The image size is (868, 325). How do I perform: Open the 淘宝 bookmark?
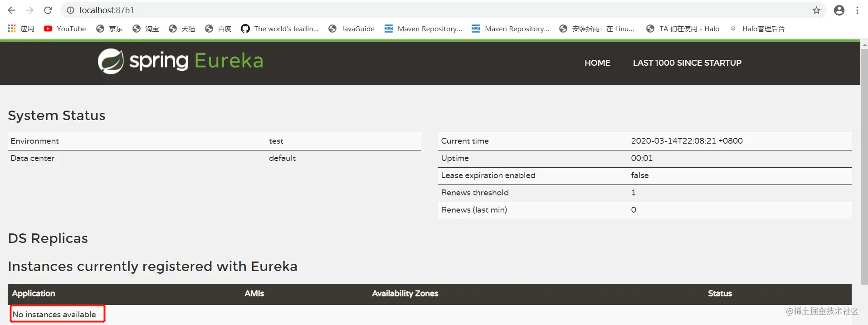point(146,29)
